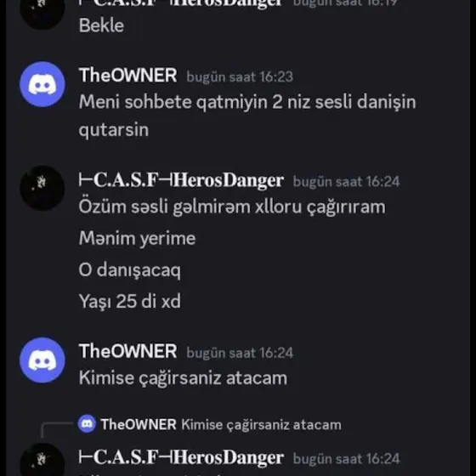Click the small TheOWNER avatar in the reply preview
Viewport: 476px width, 476px height.
[87, 423]
